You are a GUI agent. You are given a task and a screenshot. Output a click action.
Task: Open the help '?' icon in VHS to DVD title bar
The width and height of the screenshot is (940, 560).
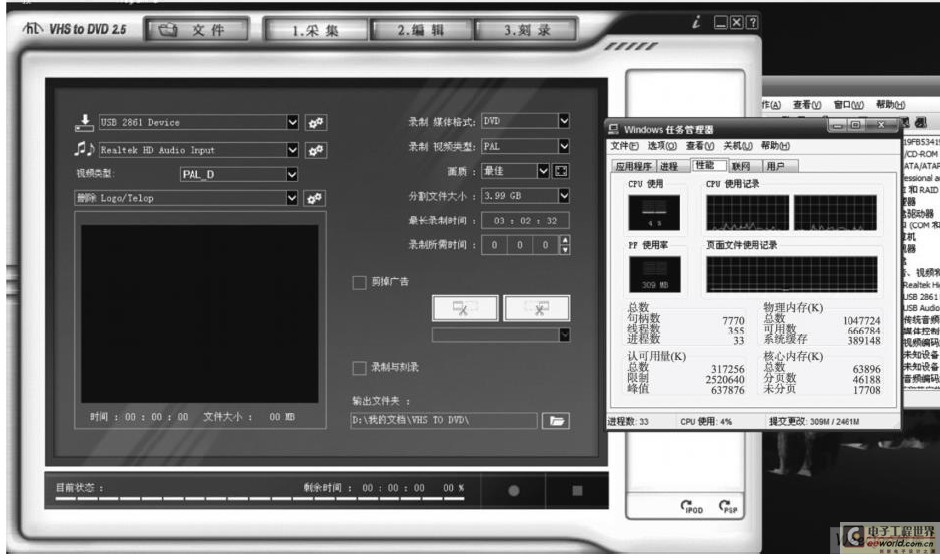(x=752, y=23)
